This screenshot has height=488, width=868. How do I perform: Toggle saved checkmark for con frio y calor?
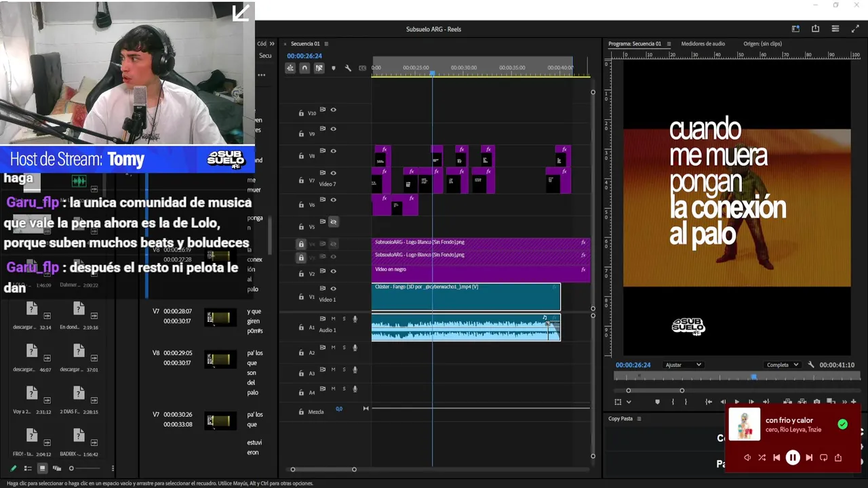(x=842, y=424)
